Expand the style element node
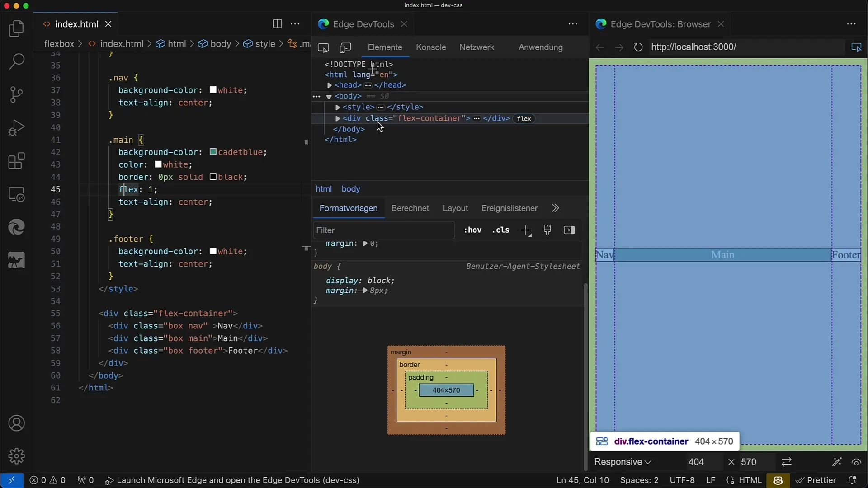The height and width of the screenshot is (488, 868). [337, 108]
